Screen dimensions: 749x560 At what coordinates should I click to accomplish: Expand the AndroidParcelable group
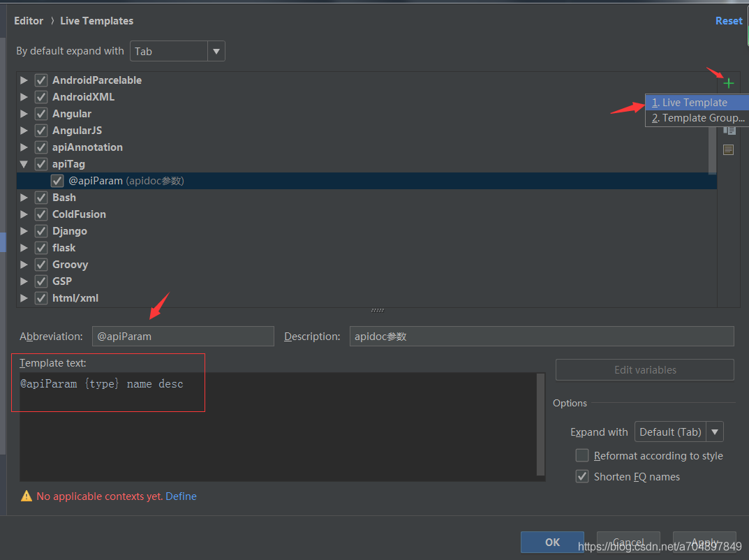click(24, 80)
